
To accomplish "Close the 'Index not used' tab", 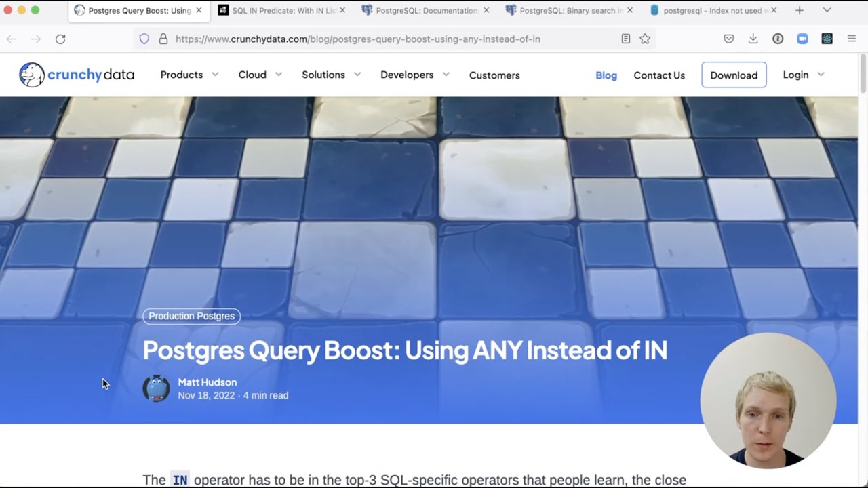I will click(774, 10).
